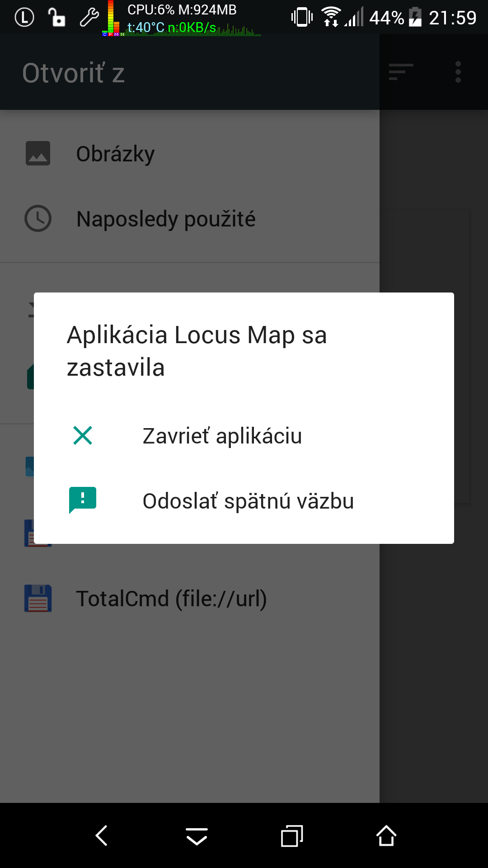This screenshot has height=868, width=488.
Task: Select TotalCmd (file://url) source
Action: tap(190, 599)
